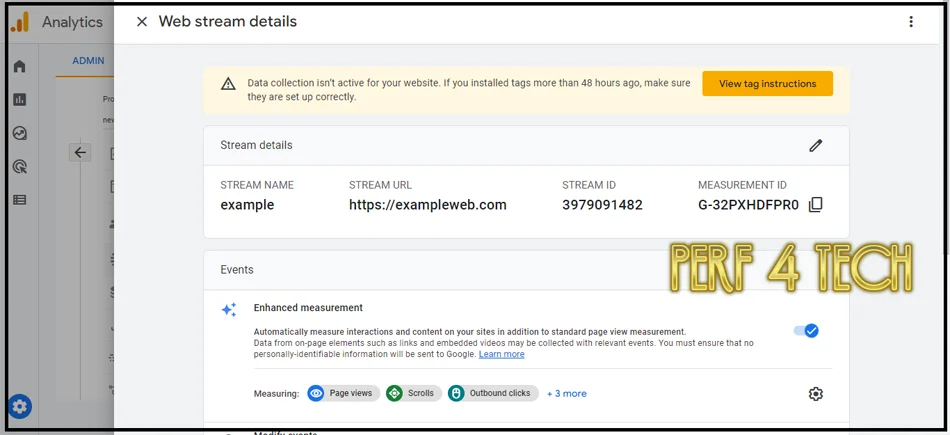The width and height of the screenshot is (950, 435).
Task: Edit stream details with pencil icon
Action: pyautogui.click(x=816, y=145)
